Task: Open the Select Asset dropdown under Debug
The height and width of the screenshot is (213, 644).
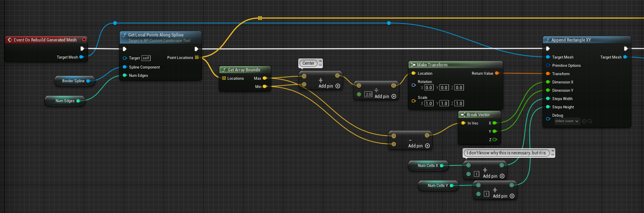Action: [566, 121]
